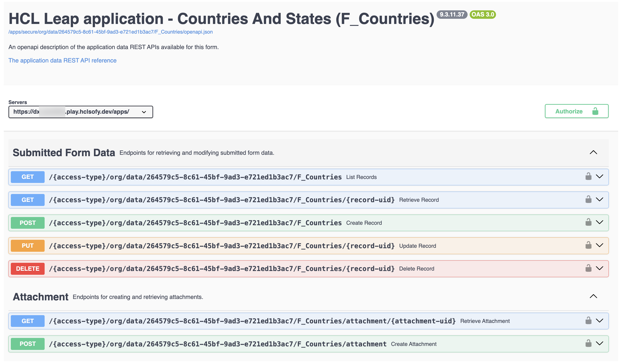Viewport: 620px width, 364px height.
Task: Collapse the Submitted Form Data section
Action: pos(593,152)
